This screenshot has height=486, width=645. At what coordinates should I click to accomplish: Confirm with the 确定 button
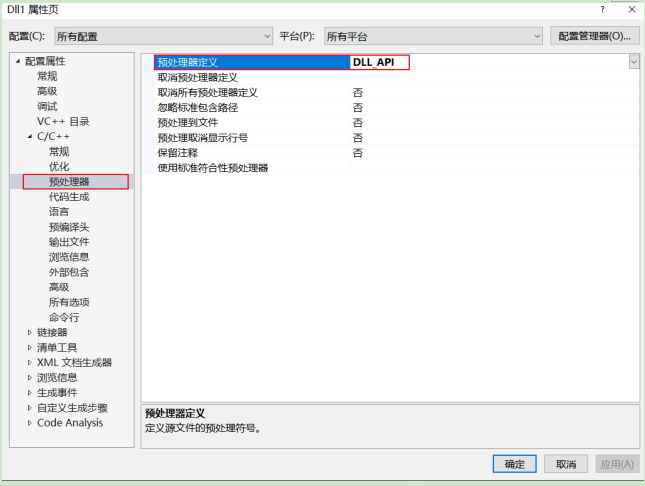pyautogui.click(x=515, y=464)
